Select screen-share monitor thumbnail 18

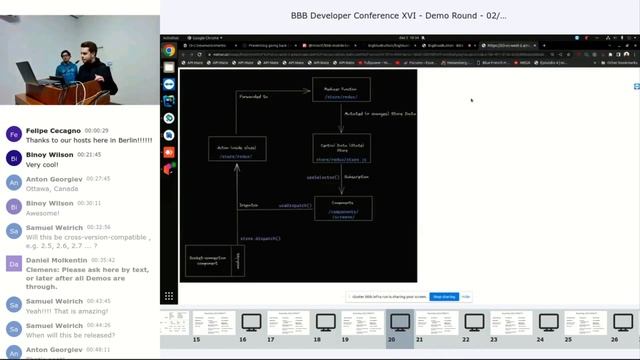[325, 322]
